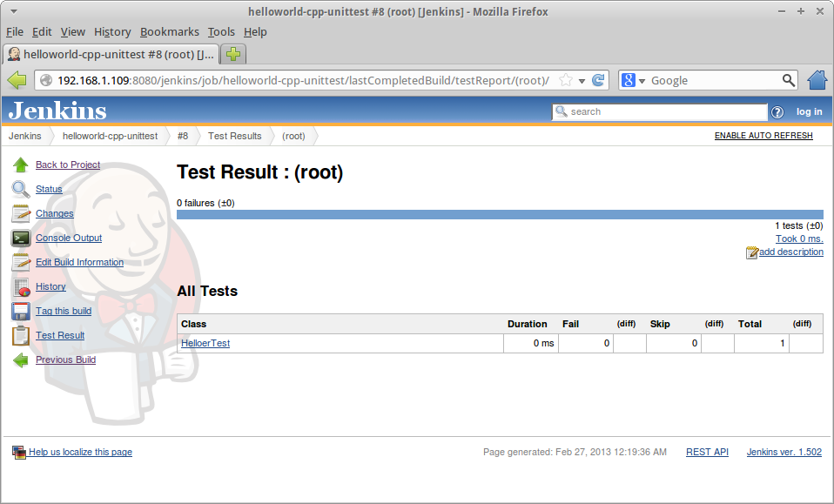Viewport: 834px width, 504px height.
Task: Click the Reload page icon in the address bar
Action: pos(598,80)
